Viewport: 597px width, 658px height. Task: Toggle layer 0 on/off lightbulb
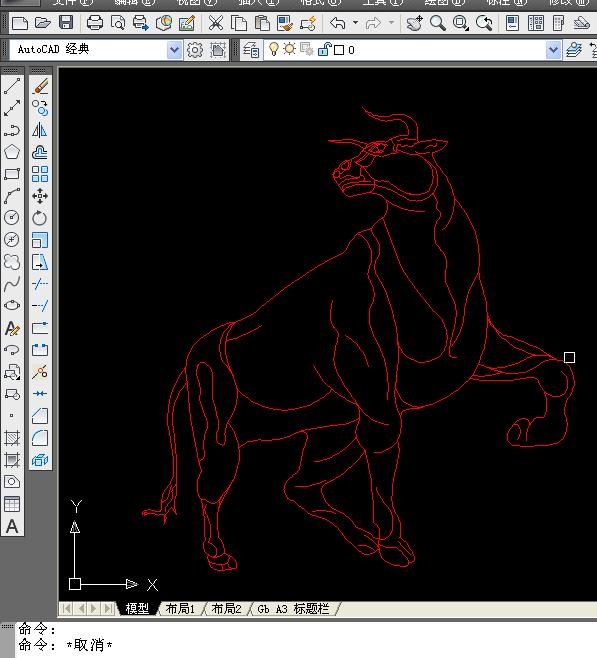(274, 49)
